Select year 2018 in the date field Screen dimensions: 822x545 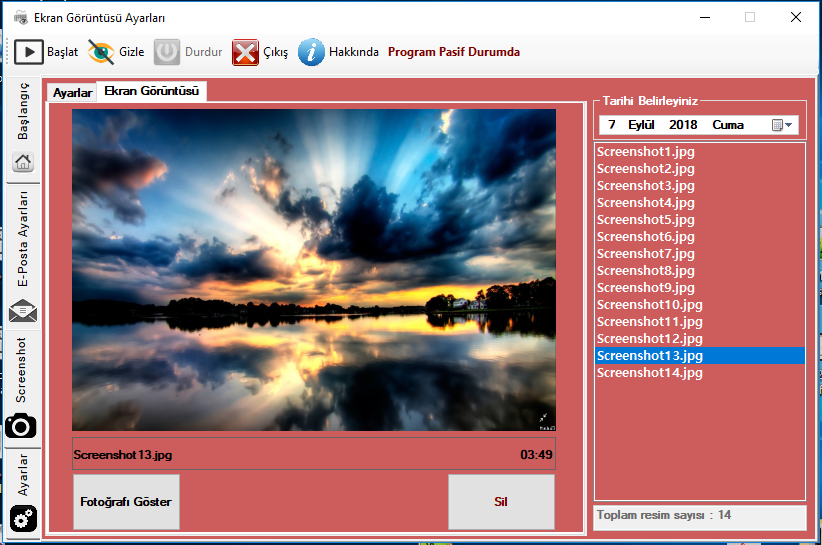683,125
